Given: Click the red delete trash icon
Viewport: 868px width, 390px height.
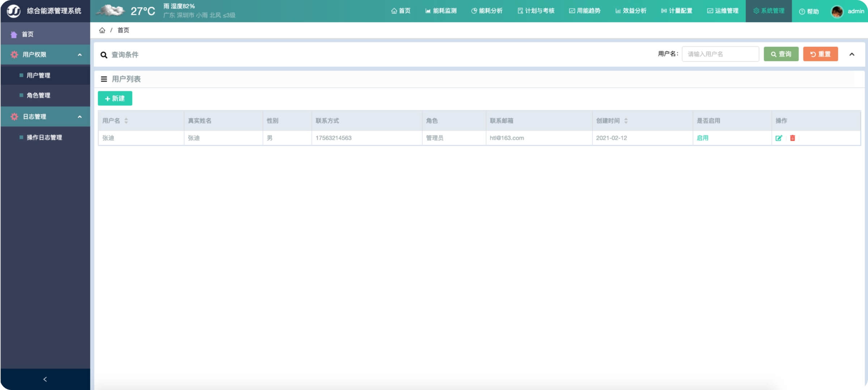Looking at the screenshot, I should tap(792, 138).
